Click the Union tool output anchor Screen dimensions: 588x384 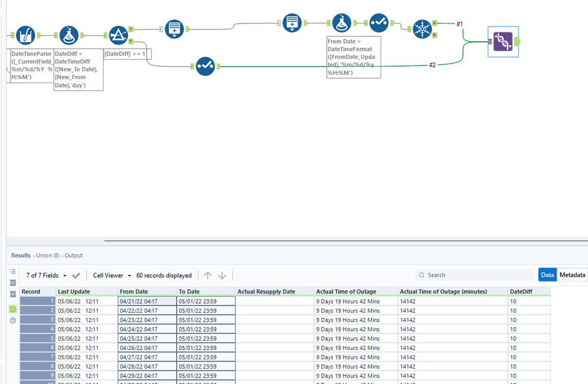[517, 41]
